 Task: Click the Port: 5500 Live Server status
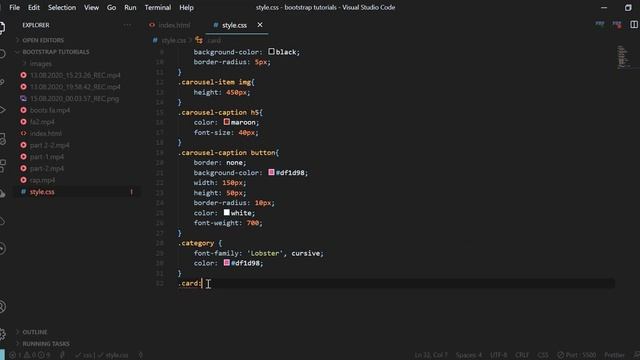tap(576, 355)
